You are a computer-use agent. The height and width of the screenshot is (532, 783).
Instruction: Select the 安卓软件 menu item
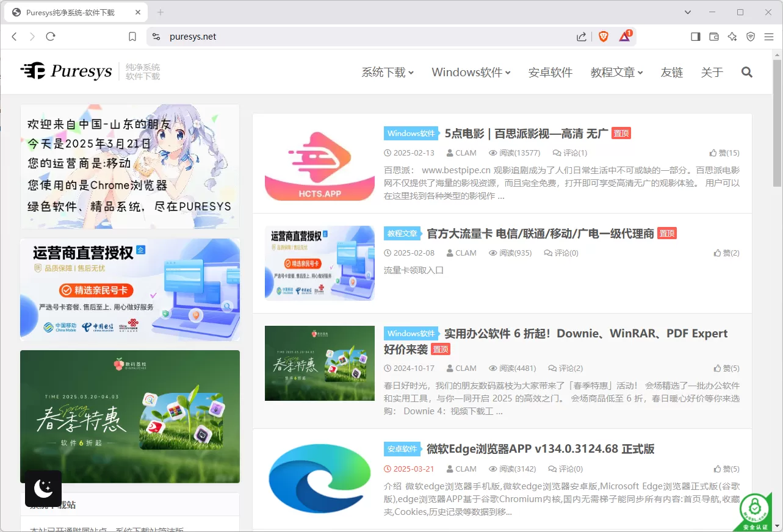click(x=550, y=72)
